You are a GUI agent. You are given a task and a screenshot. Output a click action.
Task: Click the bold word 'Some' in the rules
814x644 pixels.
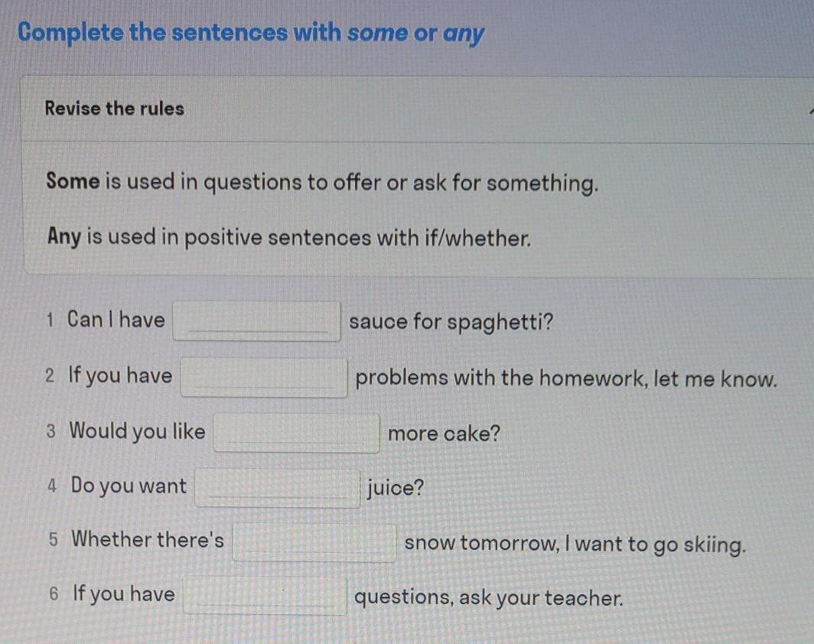coord(73,182)
